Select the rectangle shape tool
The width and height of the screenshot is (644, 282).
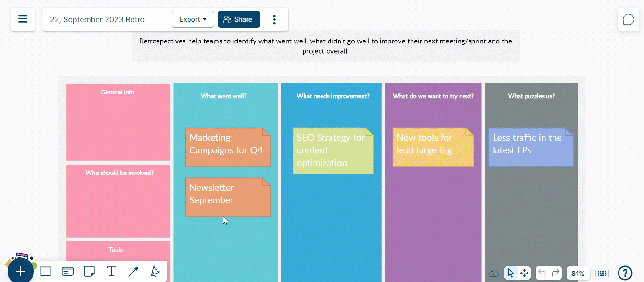tap(46, 272)
